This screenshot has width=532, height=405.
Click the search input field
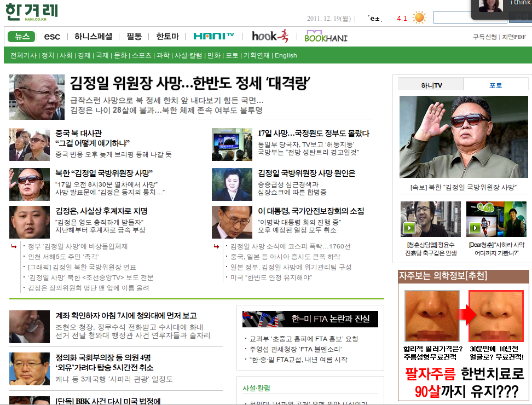point(470,18)
